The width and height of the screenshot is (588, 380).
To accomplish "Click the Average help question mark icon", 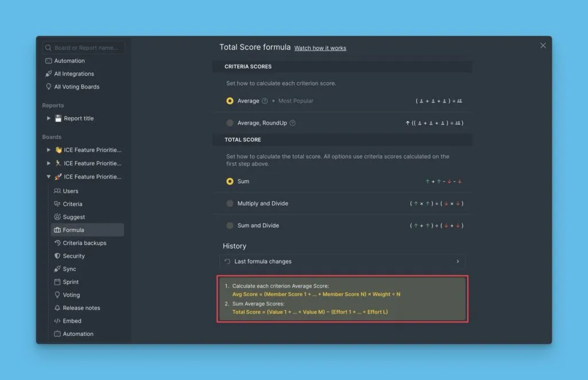I will click(265, 101).
